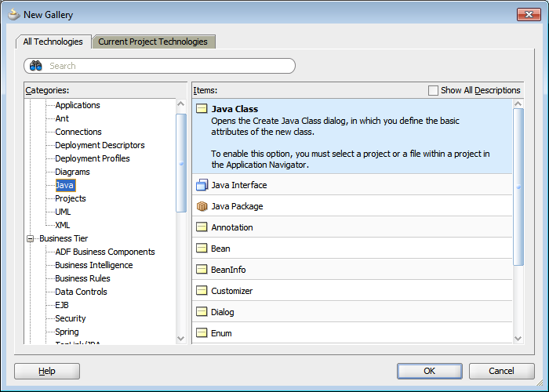Click the Items list scrollbar up arrow
Screen dimensions: 549x392
click(x=518, y=104)
